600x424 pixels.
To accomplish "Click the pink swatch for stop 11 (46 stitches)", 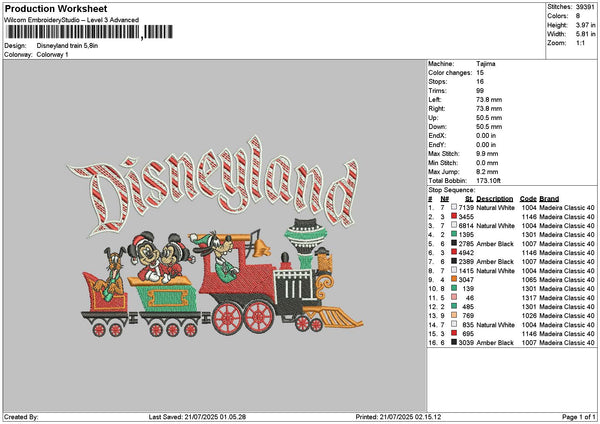I will pyautogui.click(x=454, y=297).
